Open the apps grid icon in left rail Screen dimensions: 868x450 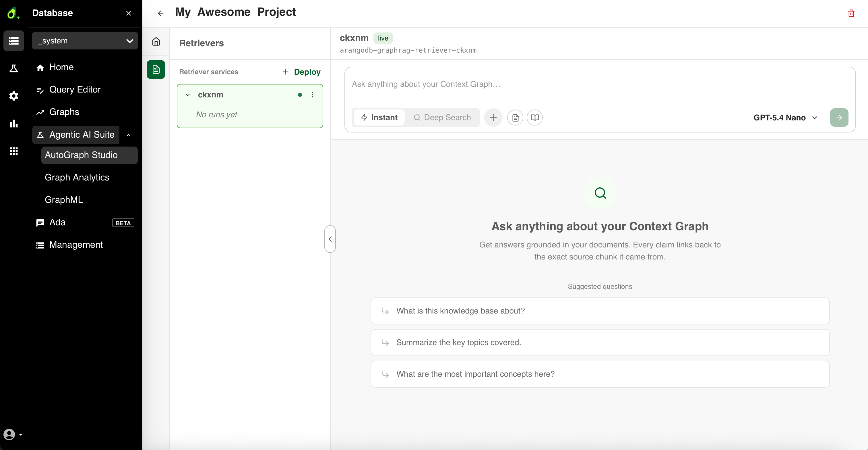pyautogui.click(x=14, y=151)
